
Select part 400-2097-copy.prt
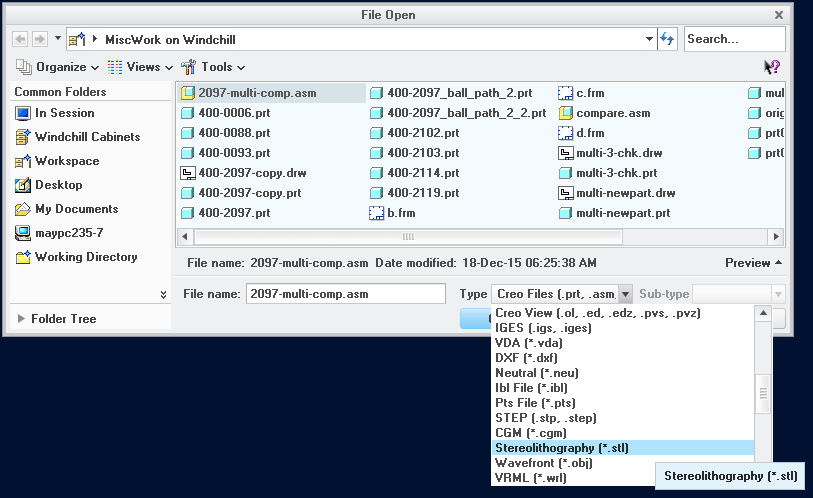click(241, 193)
